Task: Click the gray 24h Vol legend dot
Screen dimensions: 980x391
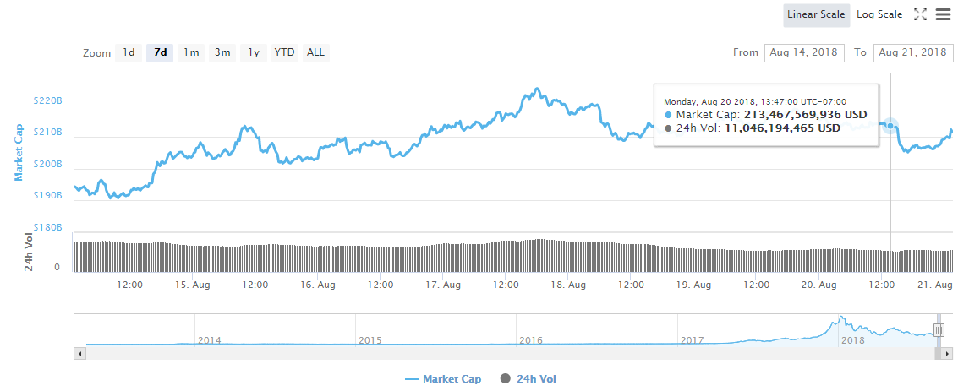Action: click(x=506, y=378)
